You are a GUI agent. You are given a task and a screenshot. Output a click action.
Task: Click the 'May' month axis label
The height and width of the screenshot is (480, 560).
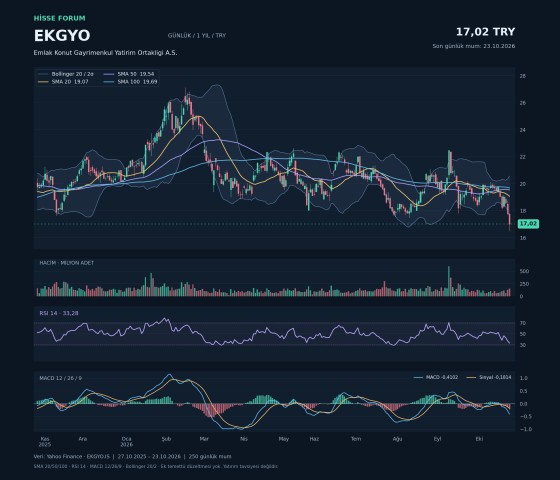[x=284, y=439]
